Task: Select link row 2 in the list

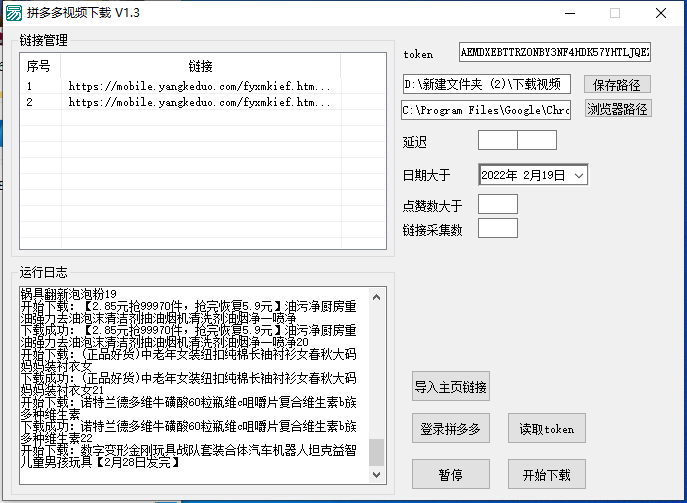Action: point(203,102)
